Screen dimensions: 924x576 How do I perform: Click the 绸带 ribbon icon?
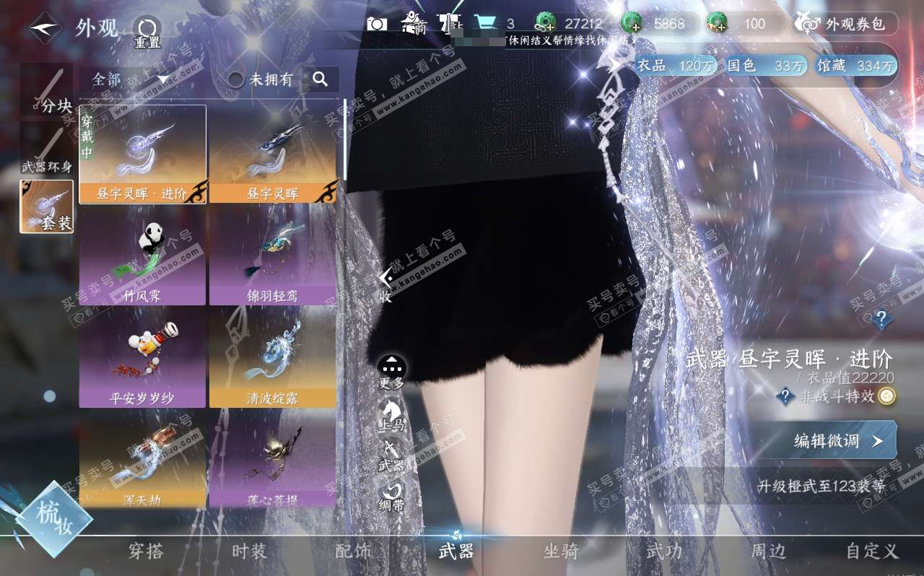click(391, 495)
